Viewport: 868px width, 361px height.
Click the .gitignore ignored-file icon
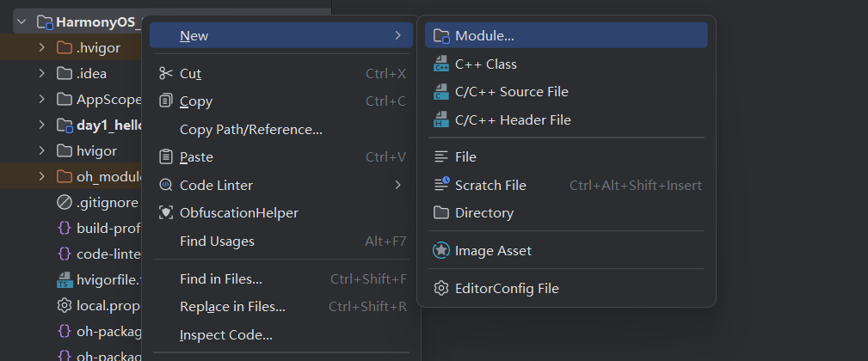coord(65,202)
